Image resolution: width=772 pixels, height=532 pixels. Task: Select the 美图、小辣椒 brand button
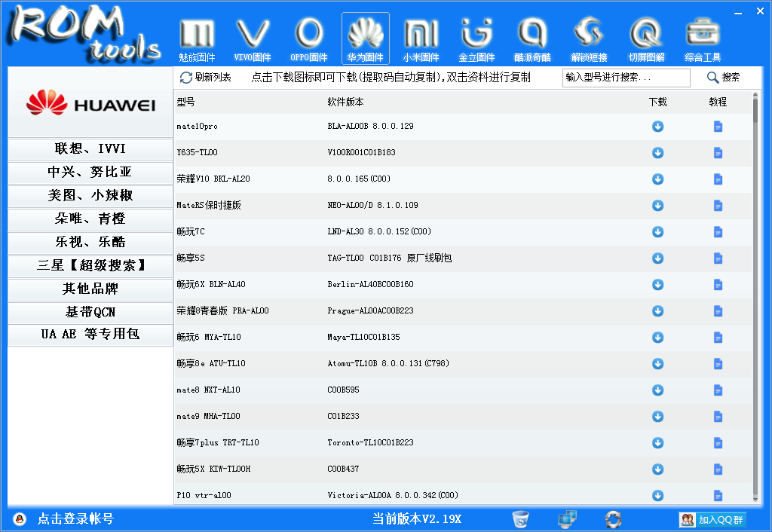(90, 195)
